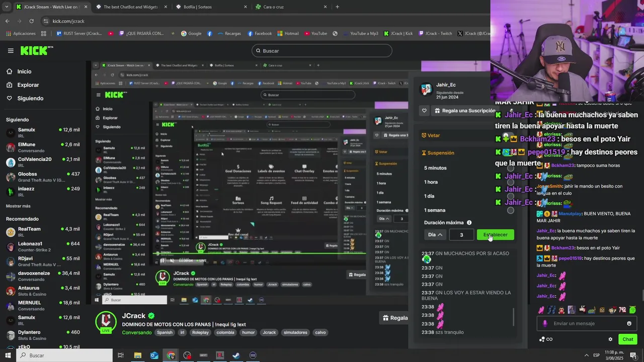Viewport: 644px width, 362px height.
Task: Open the Hotmail bookmark
Action: [x=288, y=34]
